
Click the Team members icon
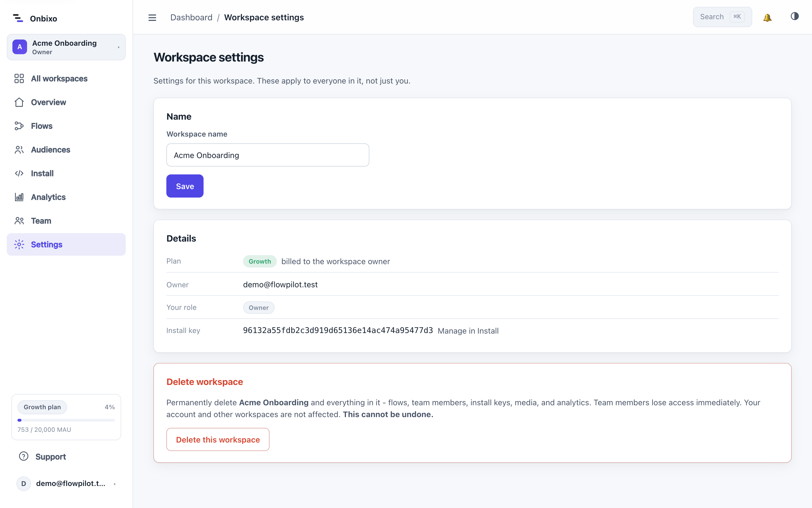(x=19, y=221)
